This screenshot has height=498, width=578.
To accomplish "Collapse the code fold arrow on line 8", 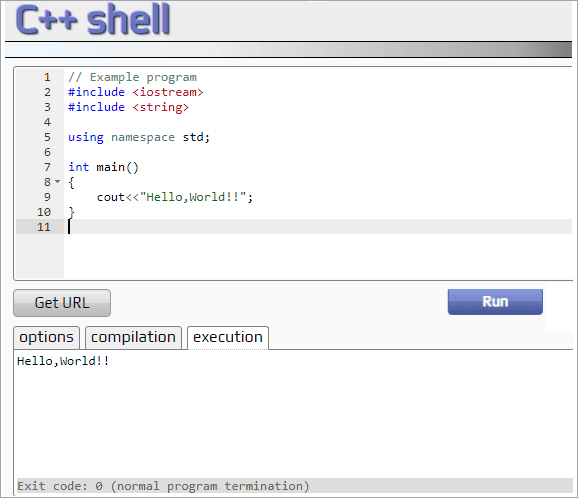I will (58, 182).
